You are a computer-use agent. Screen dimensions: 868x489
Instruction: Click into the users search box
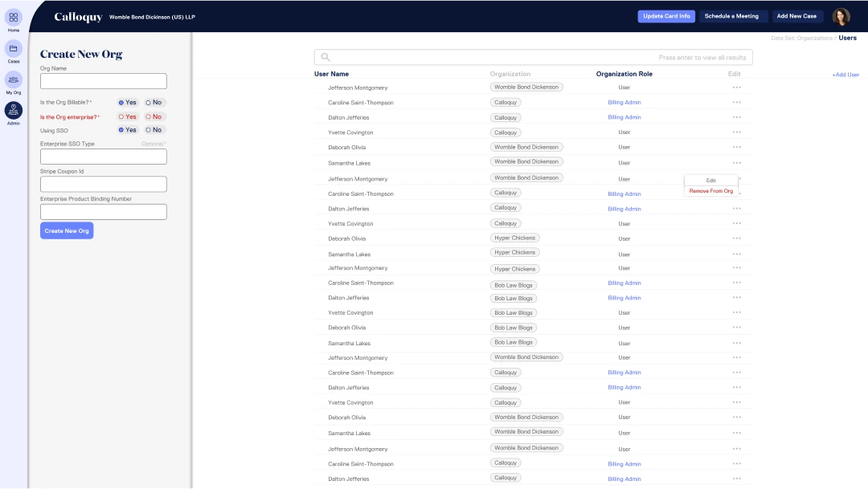pos(534,57)
